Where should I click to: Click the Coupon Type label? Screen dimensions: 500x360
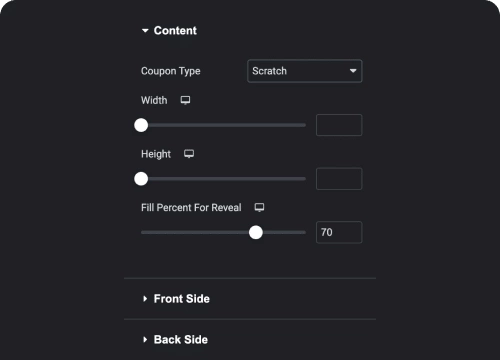pyautogui.click(x=171, y=71)
